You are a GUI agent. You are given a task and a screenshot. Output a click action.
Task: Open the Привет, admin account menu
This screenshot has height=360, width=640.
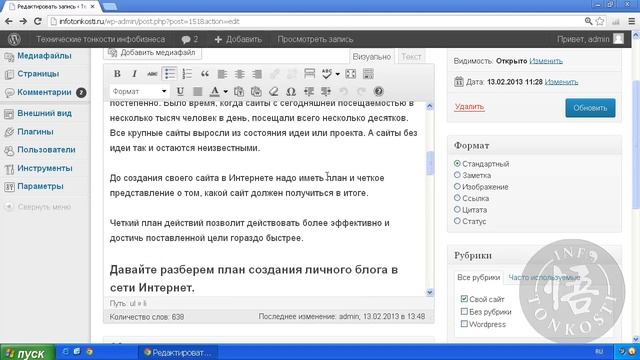(x=590, y=39)
